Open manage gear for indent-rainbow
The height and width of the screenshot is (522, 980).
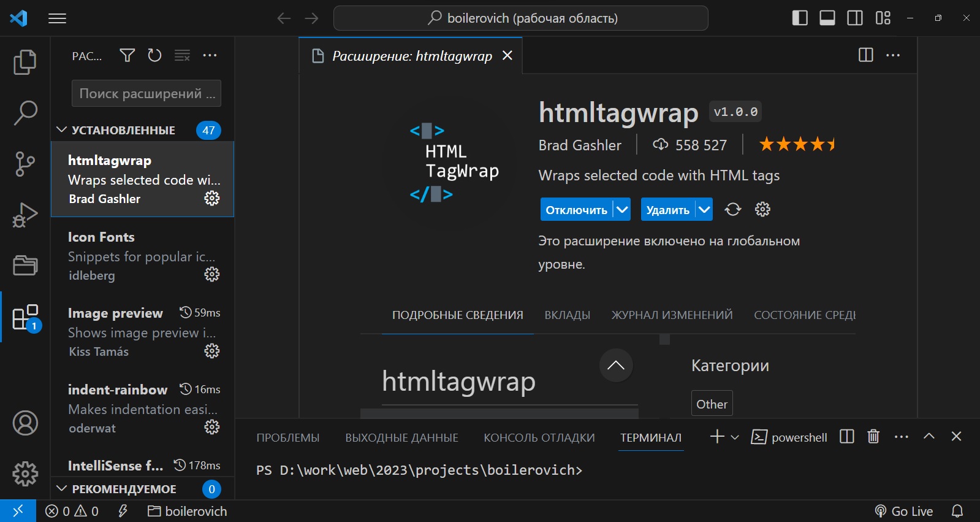click(x=212, y=427)
